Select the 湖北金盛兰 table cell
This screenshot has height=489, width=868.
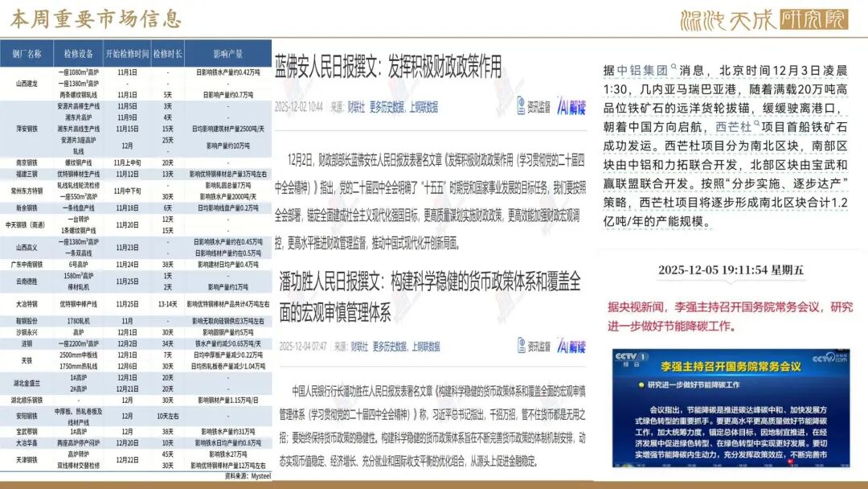[x=27, y=383]
